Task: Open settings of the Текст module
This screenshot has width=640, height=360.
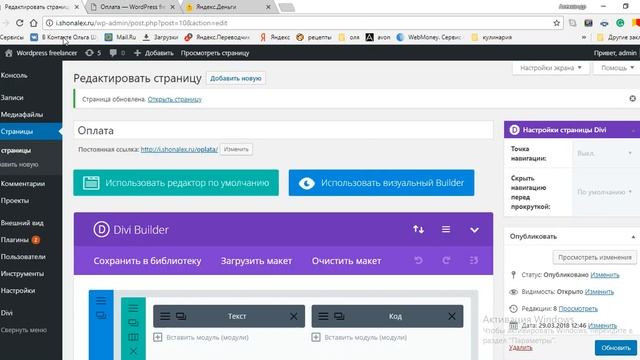Action: pos(165,316)
